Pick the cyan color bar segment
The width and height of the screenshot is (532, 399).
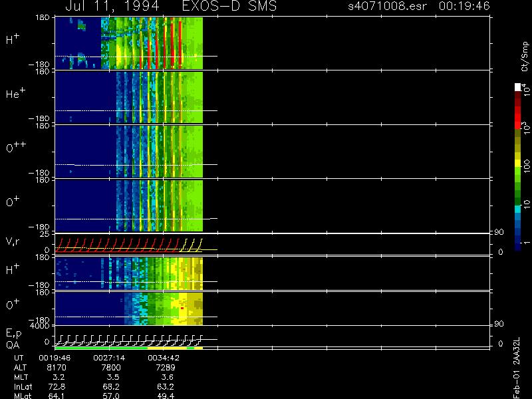518,209
